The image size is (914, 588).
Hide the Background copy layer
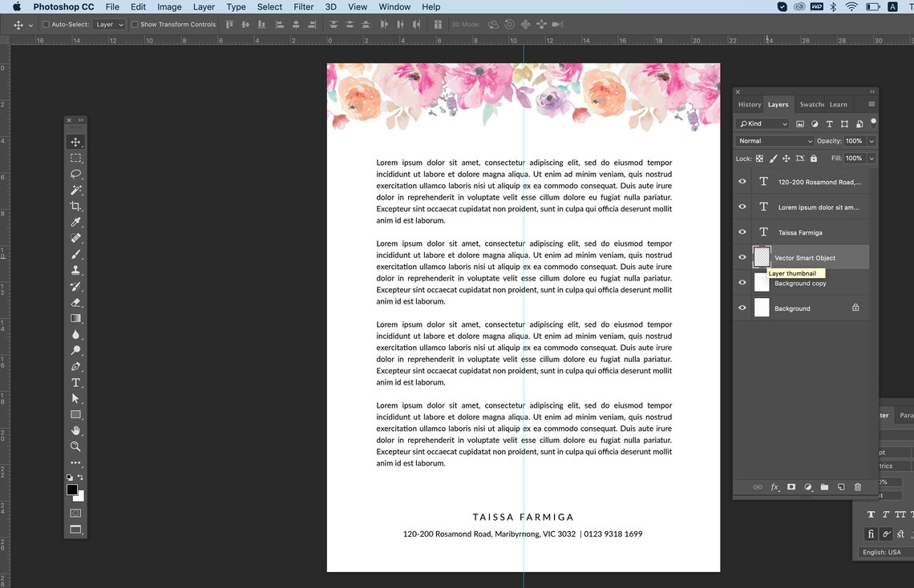tap(741, 282)
